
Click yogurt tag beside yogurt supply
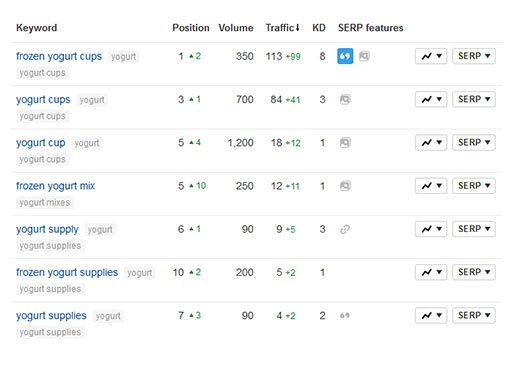point(100,229)
